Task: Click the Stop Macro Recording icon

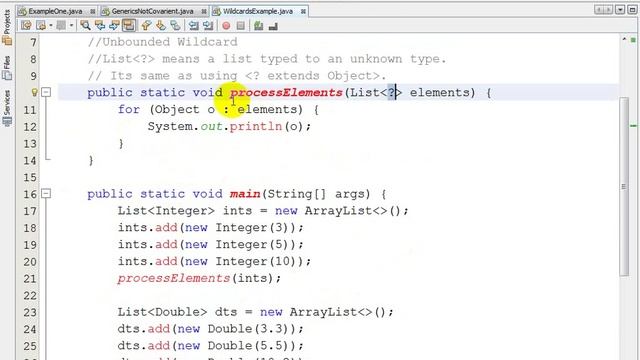Action: pos(241,26)
